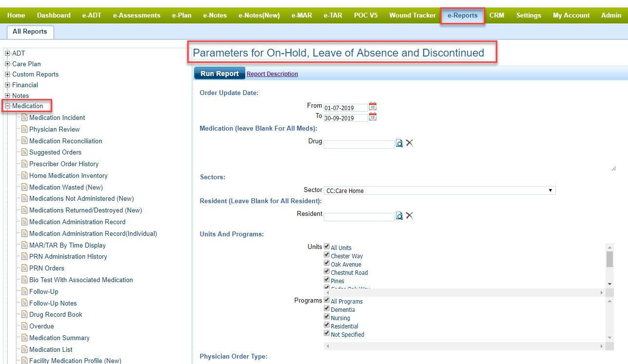Go to the Dashboard menu

coord(54,15)
